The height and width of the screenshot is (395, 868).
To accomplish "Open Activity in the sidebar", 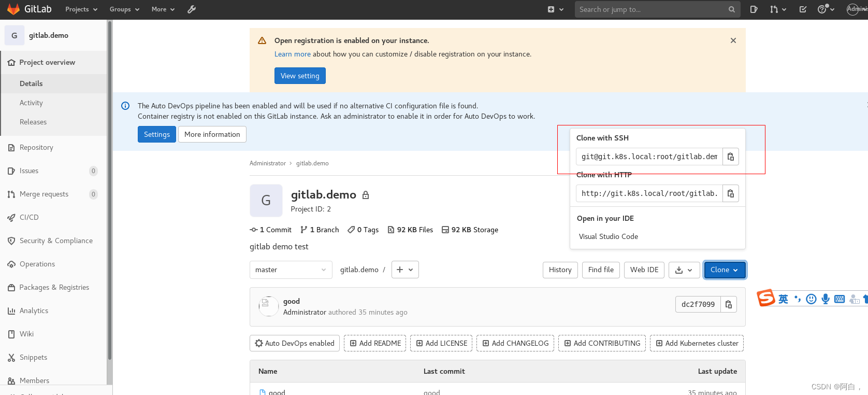I will point(54,103).
